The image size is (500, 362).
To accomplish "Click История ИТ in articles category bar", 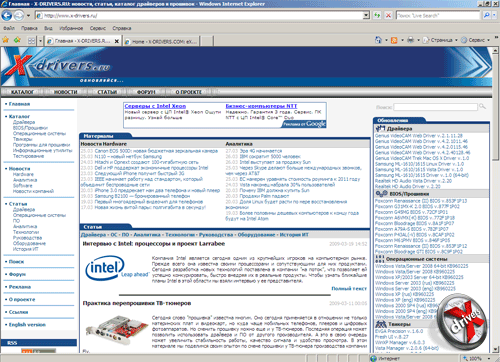I will coord(294,235).
